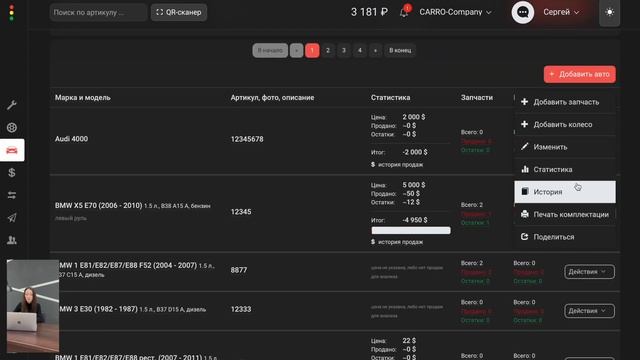Click the Артикул, фото, описание column header
The width and height of the screenshot is (640, 360).
click(x=272, y=98)
